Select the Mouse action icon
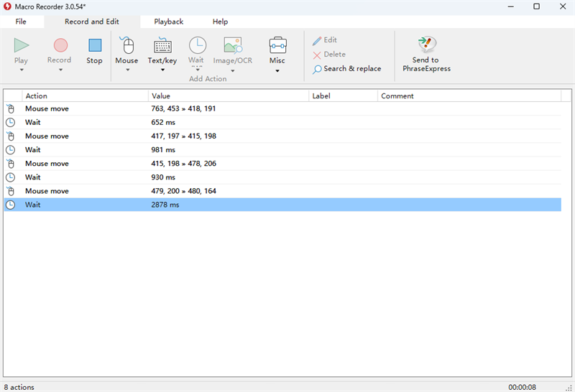The height and width of the screenshot is (392, 575). pyautogui.click(x=127, y=46)
